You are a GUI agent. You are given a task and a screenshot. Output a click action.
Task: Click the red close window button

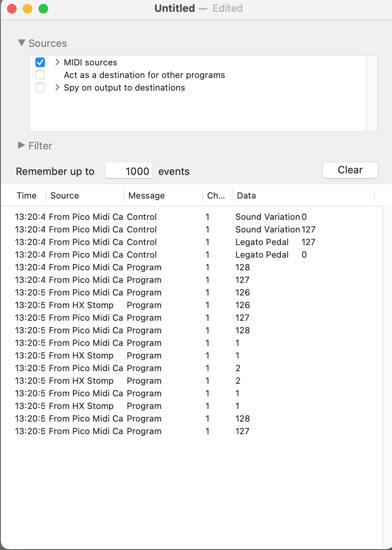(12, 9)
